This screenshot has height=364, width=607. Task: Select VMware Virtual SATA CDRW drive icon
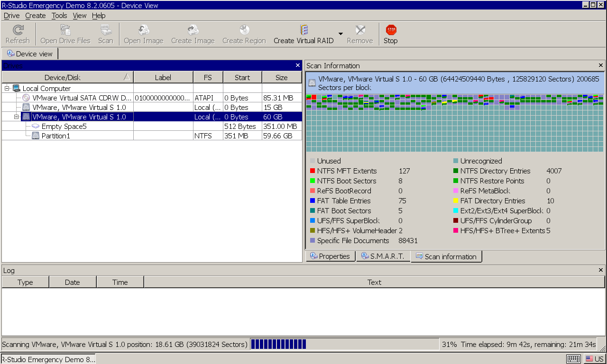click(x=26, y=98)
